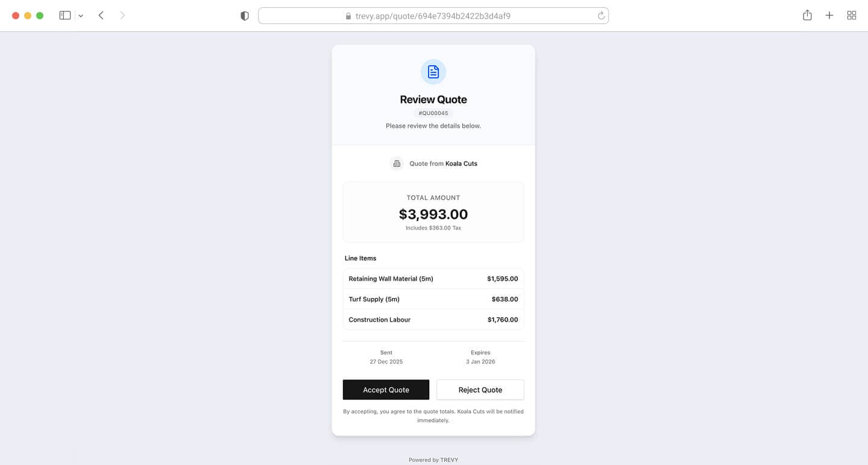Open a new browser tab
This screenshot has width=868, height=465.
pos(829,15)
